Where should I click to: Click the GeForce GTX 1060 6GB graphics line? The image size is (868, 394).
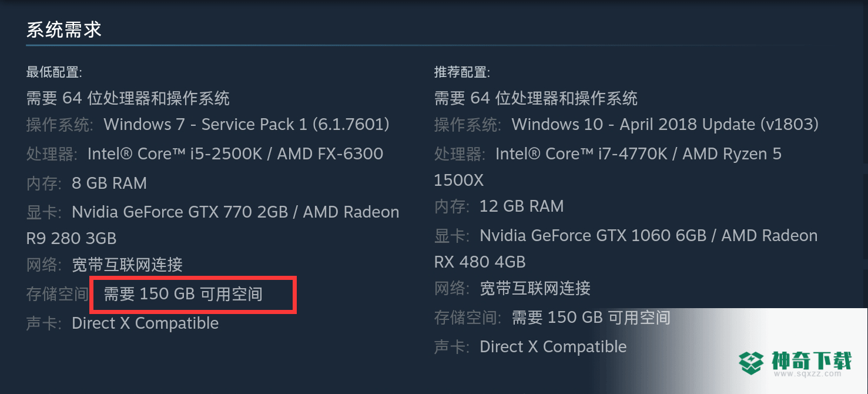[x=626, y=248]
